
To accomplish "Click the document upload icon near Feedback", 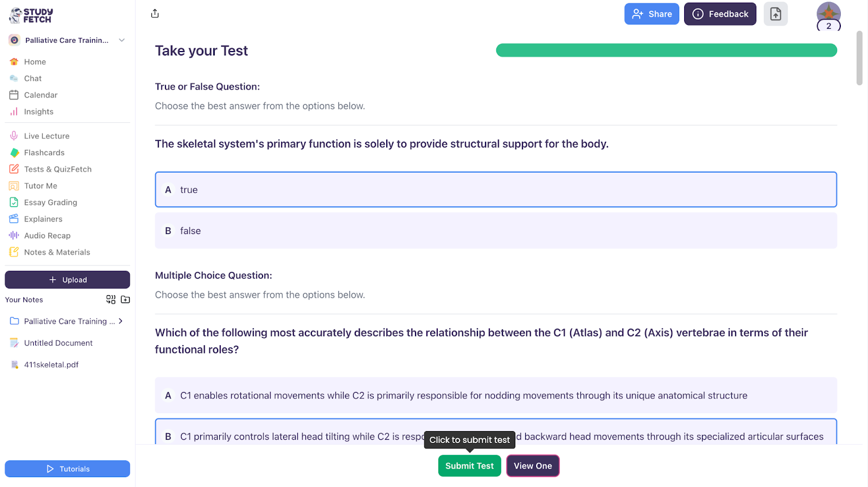I will pyautogui.click(x=775, y=14).
